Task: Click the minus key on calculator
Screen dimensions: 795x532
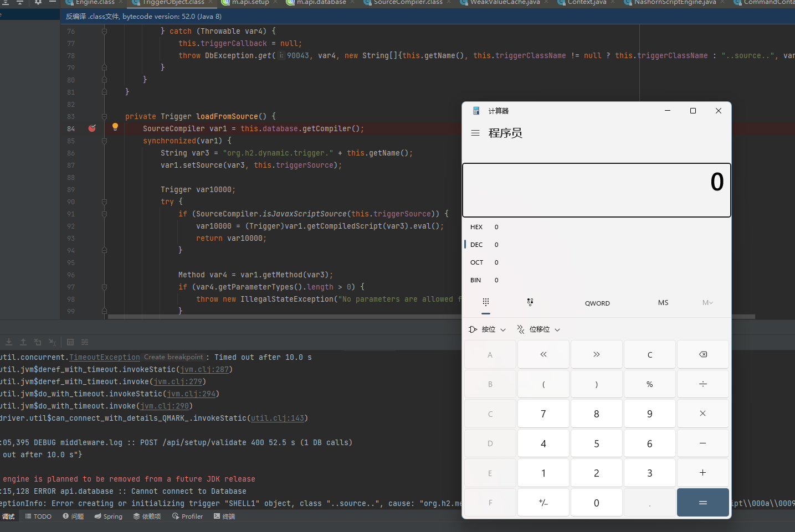Action: (703, 443)
